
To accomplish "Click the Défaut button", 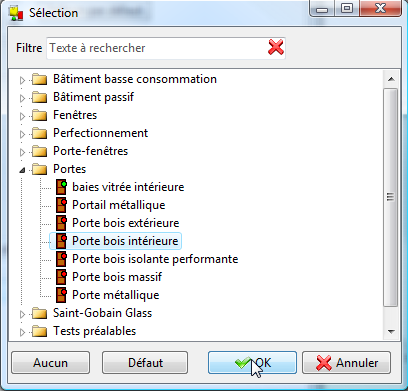I will point(145,363).
